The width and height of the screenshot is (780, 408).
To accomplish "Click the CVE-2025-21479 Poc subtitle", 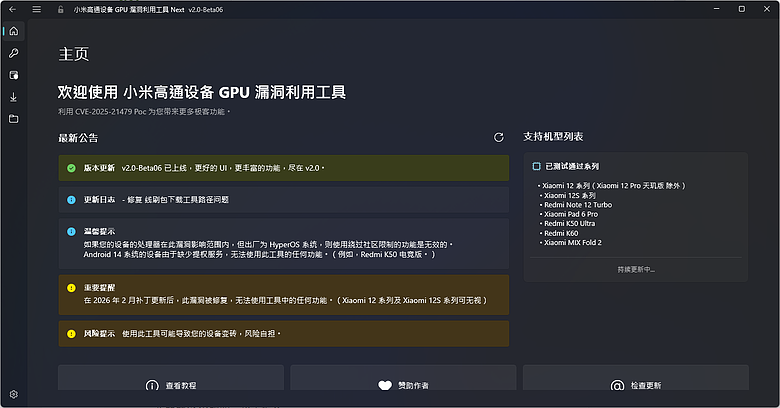I will [144, 111].
